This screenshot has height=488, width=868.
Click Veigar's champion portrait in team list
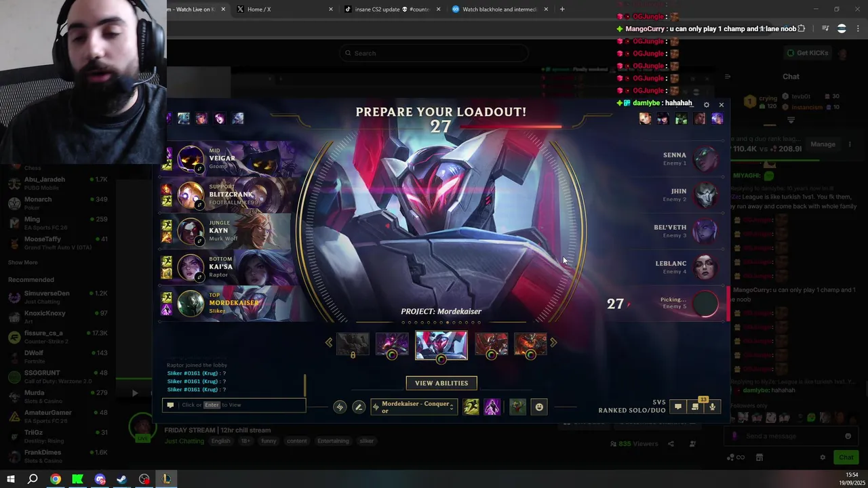191,159
